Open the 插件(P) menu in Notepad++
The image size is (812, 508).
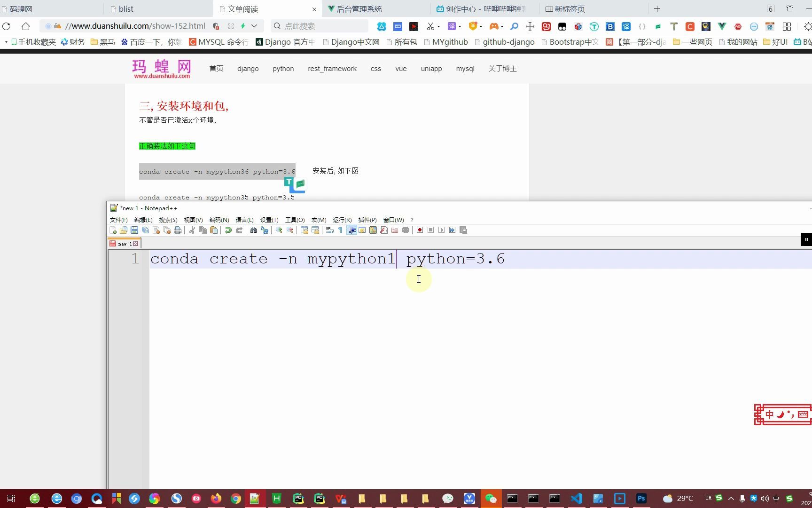click(x=367, y=220)
